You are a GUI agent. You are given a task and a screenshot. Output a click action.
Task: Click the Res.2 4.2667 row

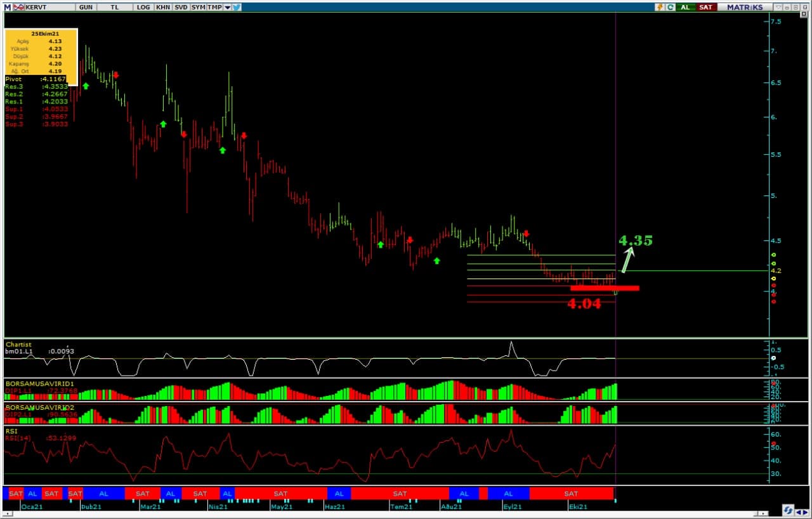coord(36,94)
